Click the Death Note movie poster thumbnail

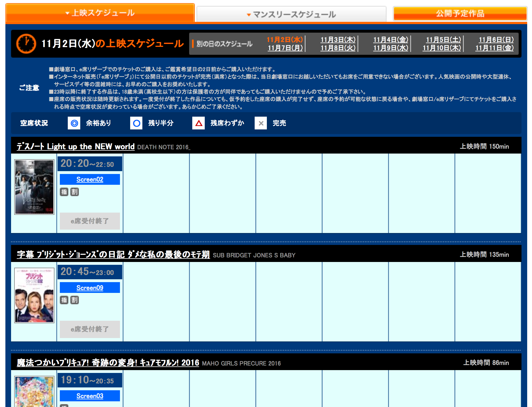(x=34, y=187)
